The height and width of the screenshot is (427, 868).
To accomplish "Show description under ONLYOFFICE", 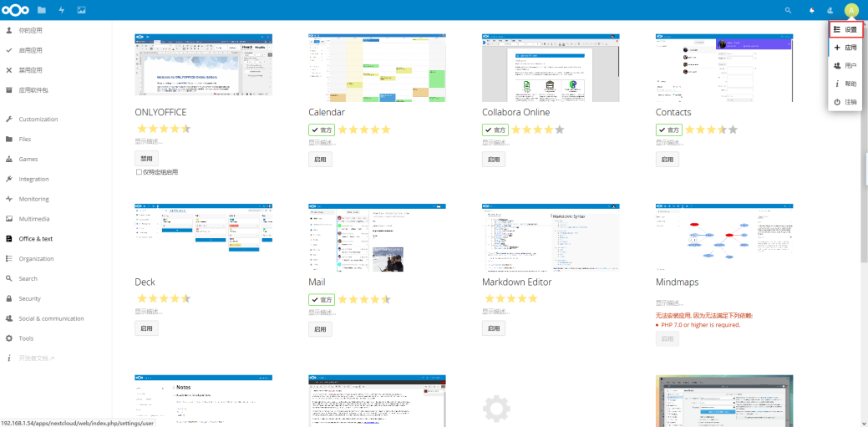I will point(149,141).
